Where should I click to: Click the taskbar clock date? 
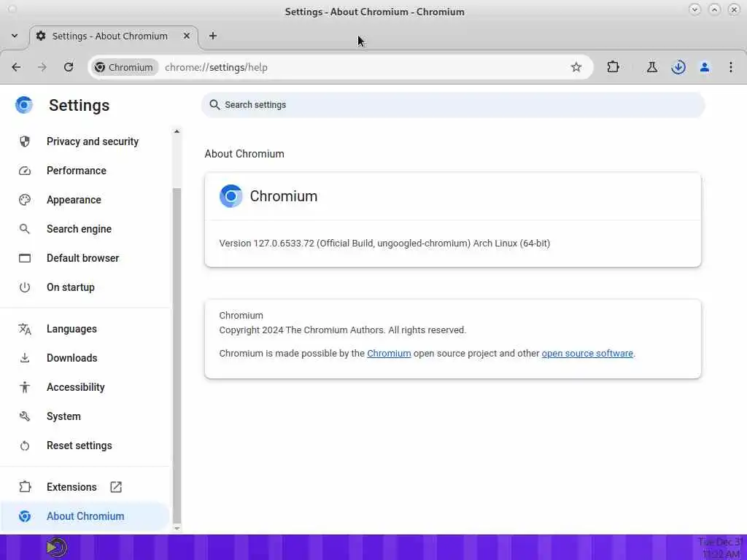720,542
